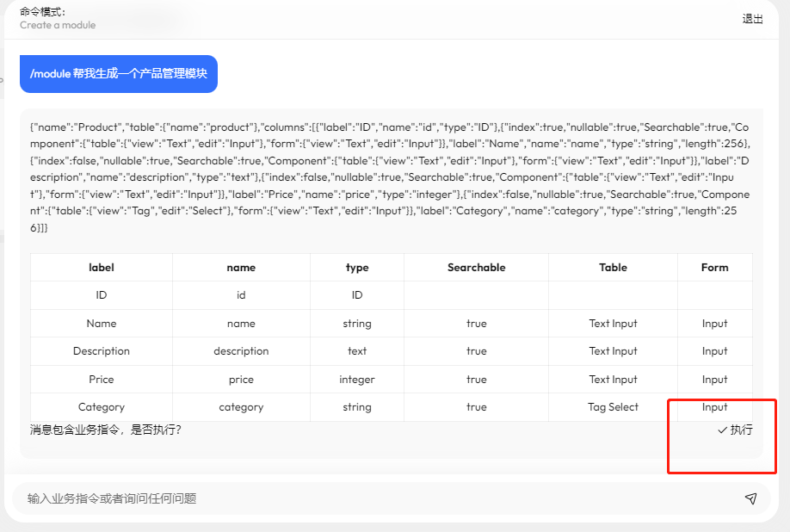Click the 'text' type cell

tap(357, 351)
